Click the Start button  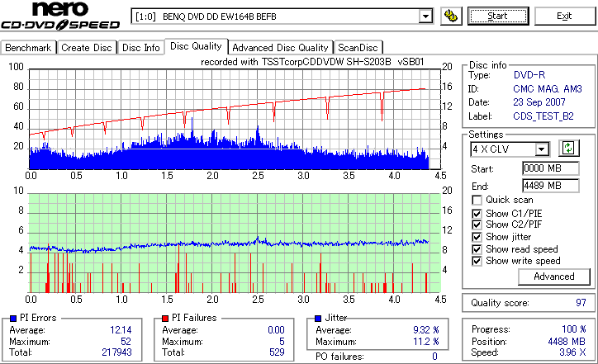tap(498, 16)
